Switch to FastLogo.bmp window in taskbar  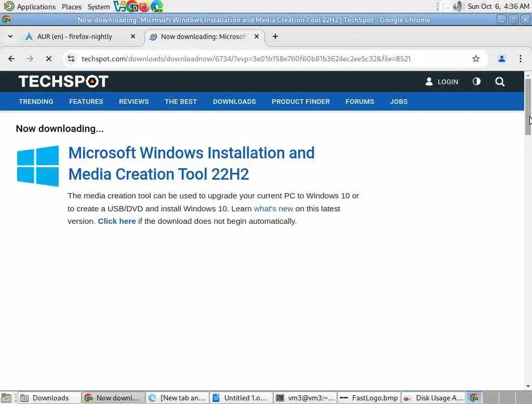[369, 398]
